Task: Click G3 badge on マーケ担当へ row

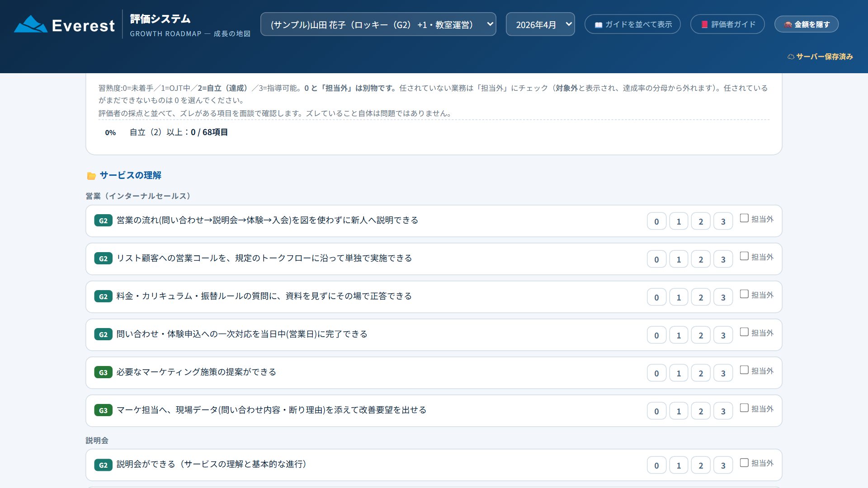Action: pyautogui.click(x=103, y=410)
